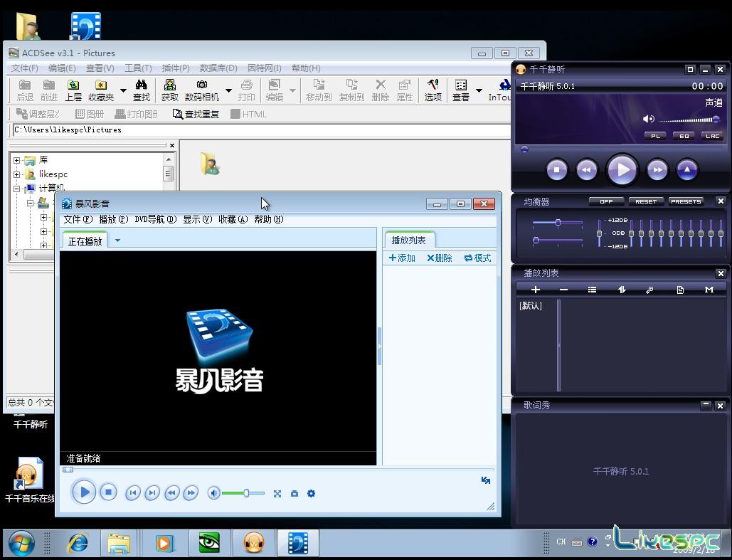The width and height of the screenshot is (732, 560).
Task: Expand the 正在播放 dropdown in BaoFeng
Action: [x=117, y=241]
